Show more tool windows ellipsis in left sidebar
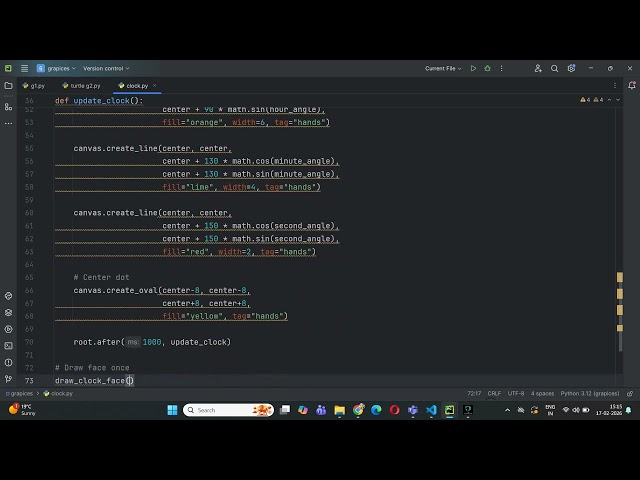 (x=8, y=123)
